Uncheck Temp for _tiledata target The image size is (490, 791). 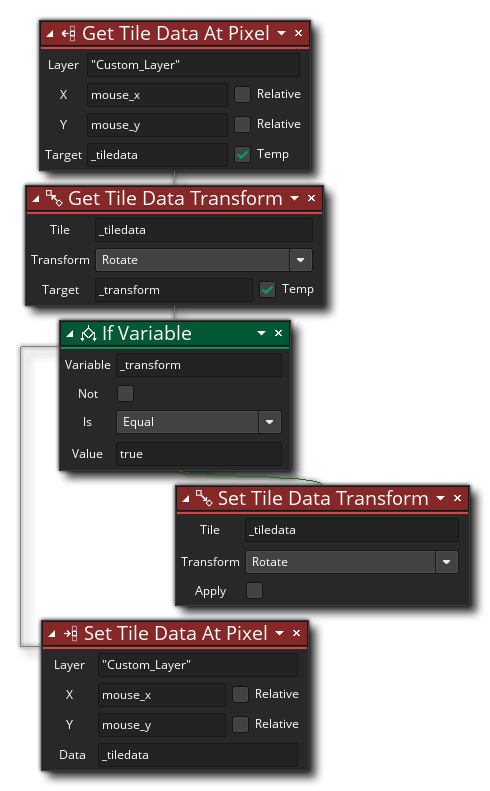tap(242, 154)
